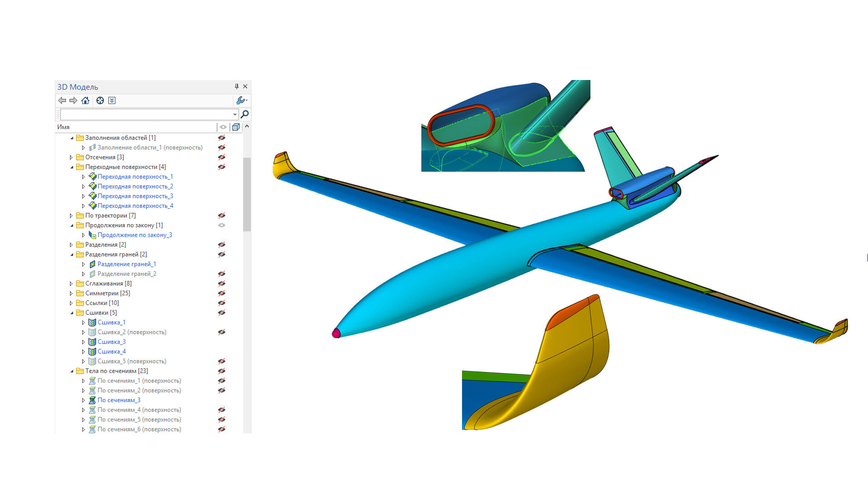Open the search field dropdown arrow
The width and height of the screenshot is (868, 488).
click(235, 114)
